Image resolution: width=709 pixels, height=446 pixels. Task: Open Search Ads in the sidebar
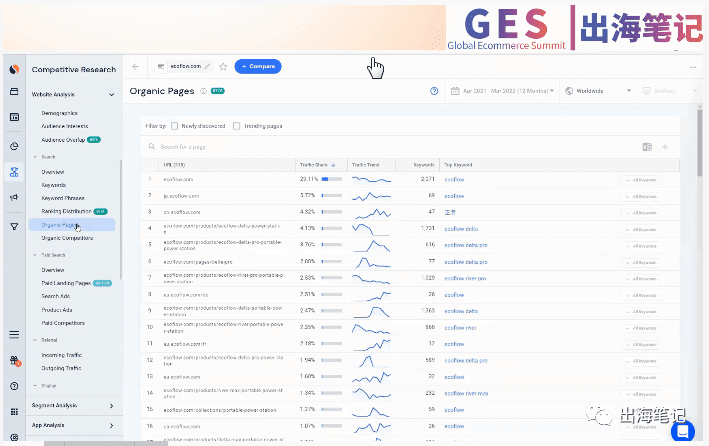(56, 296)
